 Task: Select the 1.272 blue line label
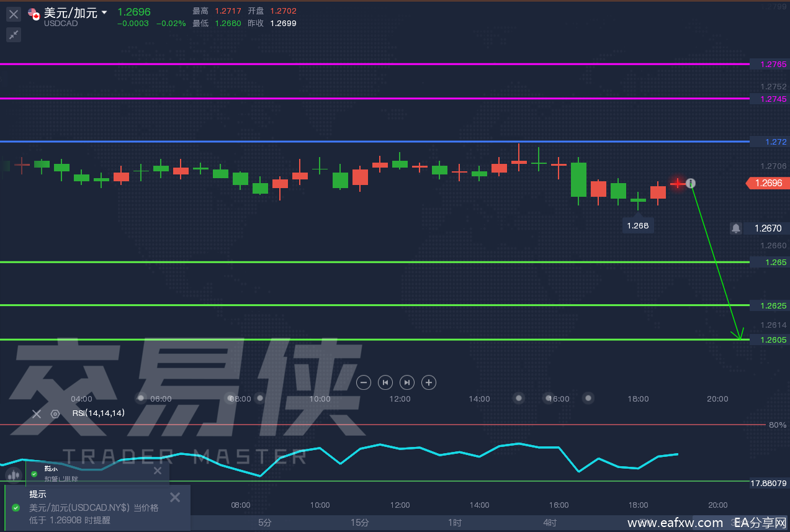coord(770,142)
